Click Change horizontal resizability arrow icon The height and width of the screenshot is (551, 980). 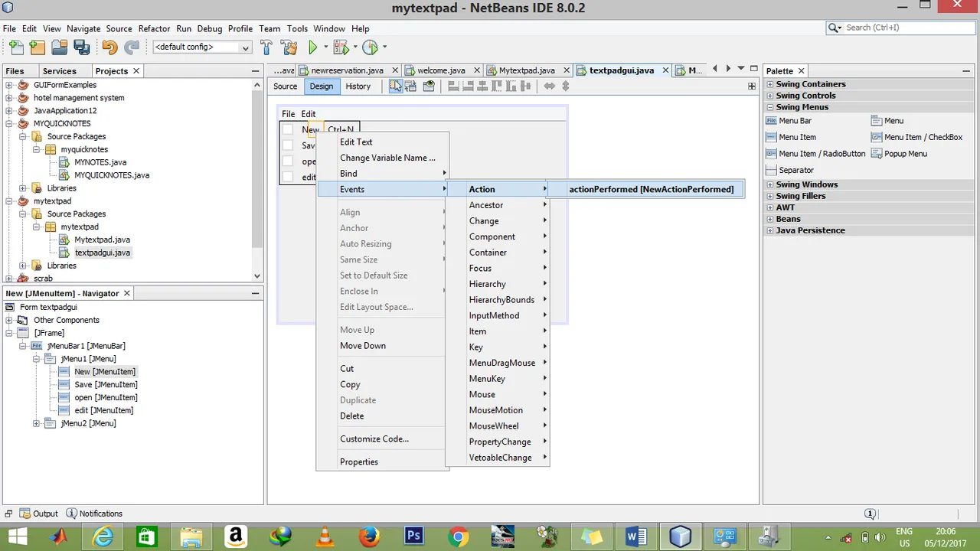549,86
